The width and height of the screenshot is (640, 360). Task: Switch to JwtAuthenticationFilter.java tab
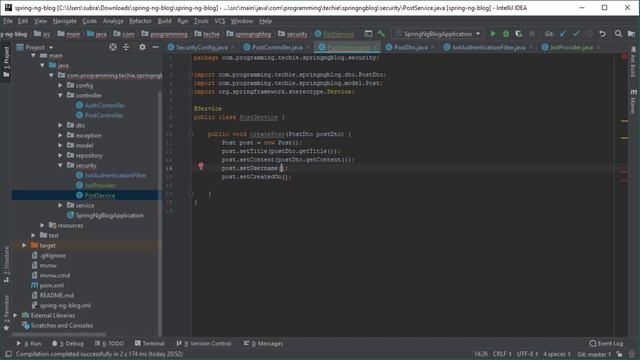pos(488,47)
